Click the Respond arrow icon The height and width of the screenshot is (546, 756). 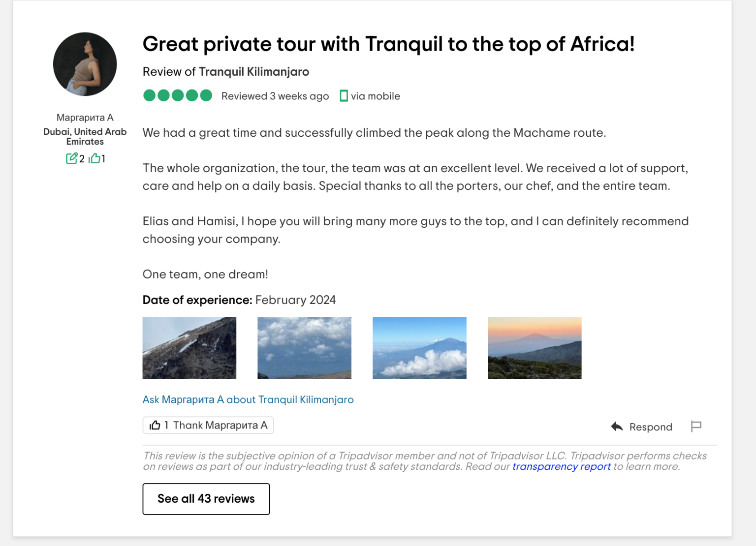(616, 426)
